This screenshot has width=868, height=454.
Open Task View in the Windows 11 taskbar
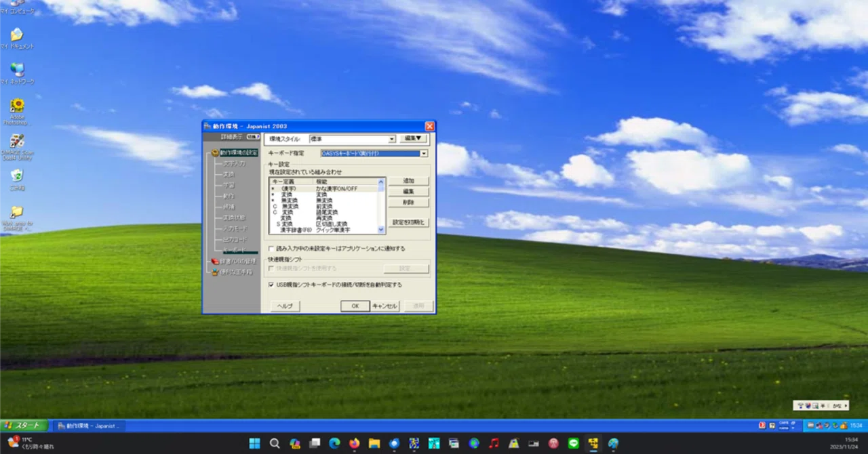point(315,443)
